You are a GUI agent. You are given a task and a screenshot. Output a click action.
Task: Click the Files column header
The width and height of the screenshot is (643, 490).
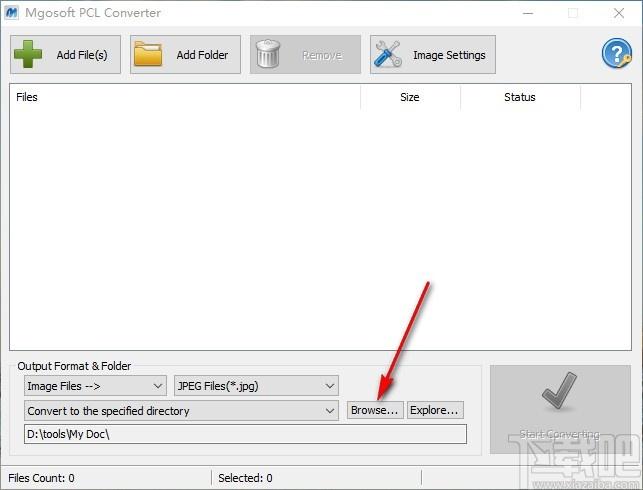coord(185,97)
